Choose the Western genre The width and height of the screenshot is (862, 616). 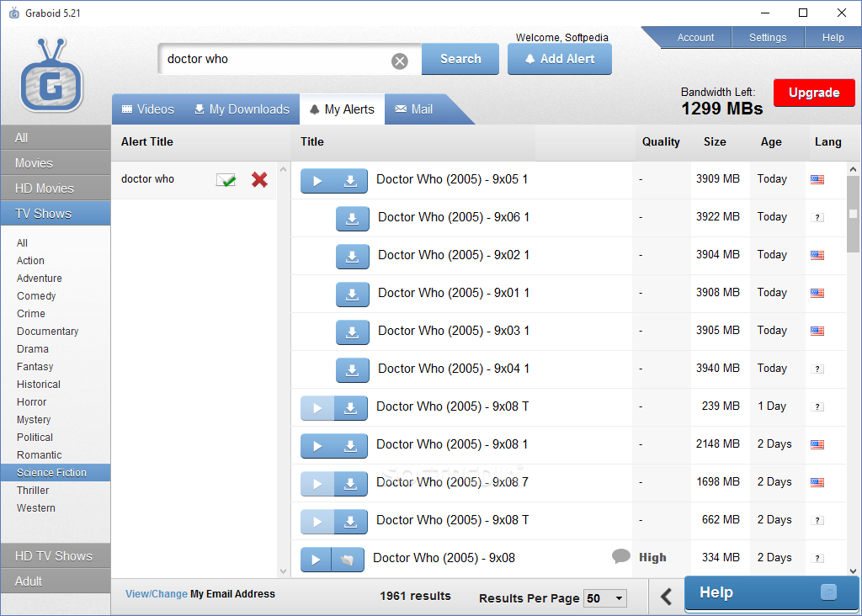pyautogui.click(x=35, y=507)
